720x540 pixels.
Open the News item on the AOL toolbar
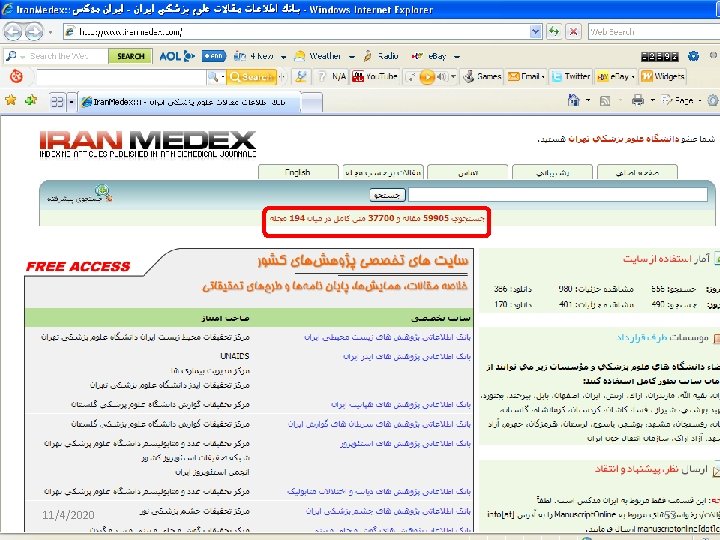click(253, 56)
